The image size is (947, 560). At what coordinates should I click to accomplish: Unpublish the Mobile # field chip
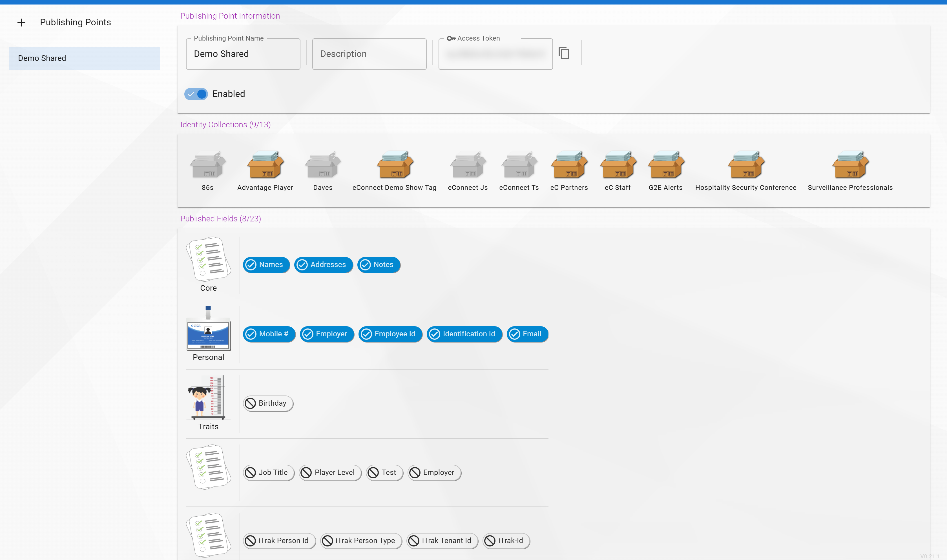click(x=269, y=334)
